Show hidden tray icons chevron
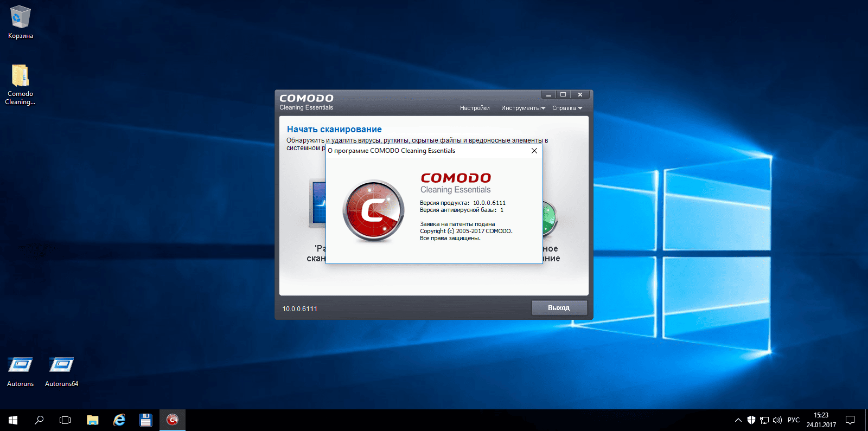 [x=738, y=420]
